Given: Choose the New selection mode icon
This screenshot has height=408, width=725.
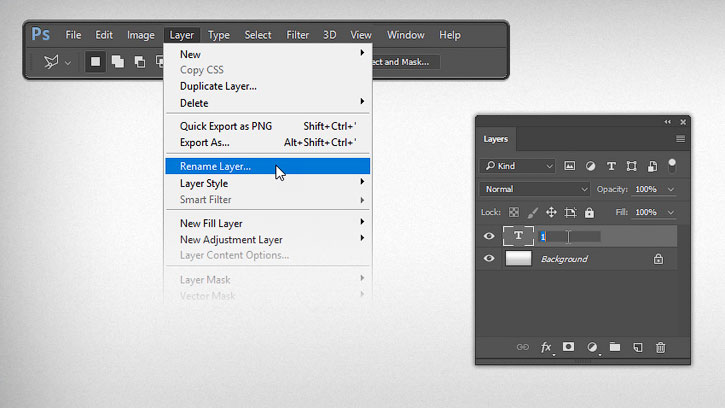Looking at the screenshot, I should point(96,62).
